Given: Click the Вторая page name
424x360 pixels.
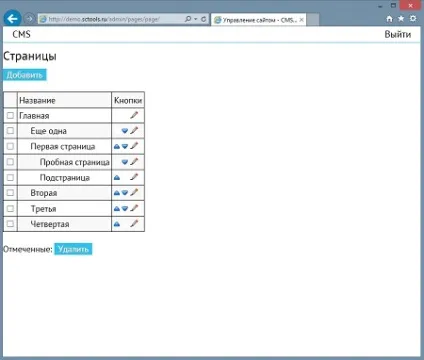Looking at the screenshot, I should point(44,193).
